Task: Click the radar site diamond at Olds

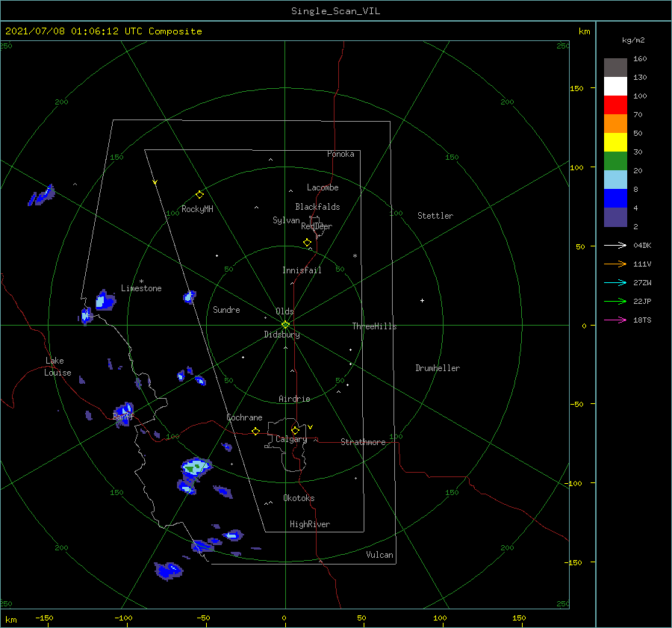Action: coord(285,325)
